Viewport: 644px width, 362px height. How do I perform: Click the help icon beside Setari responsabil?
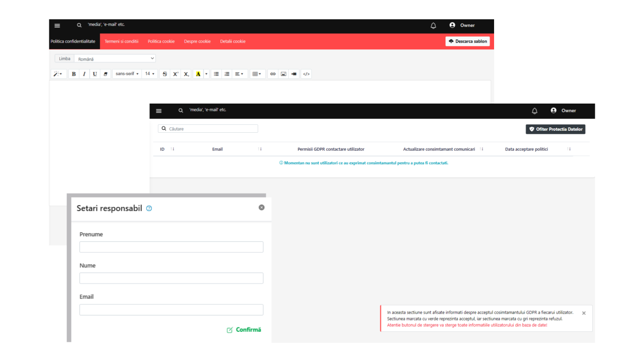pyautogui.click(x=149, y=208)
